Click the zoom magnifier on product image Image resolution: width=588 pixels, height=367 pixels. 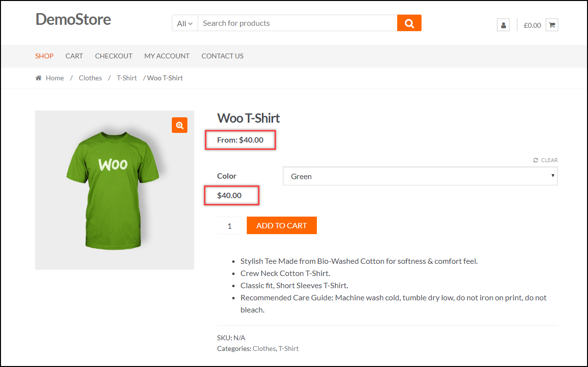pyautogui.click(x=179, y=125)
